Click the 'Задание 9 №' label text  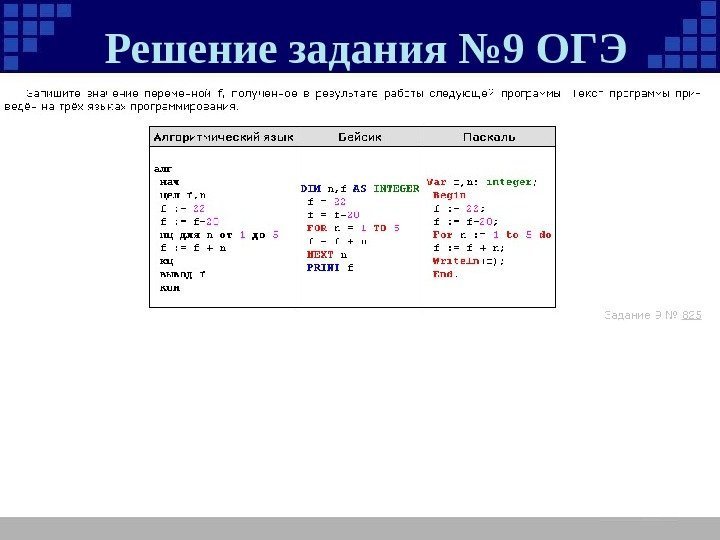coord(641,315)
